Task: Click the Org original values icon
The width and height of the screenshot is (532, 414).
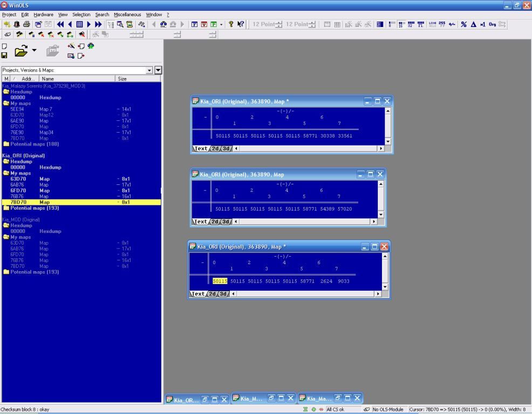Action: click(x=492, y=24)
